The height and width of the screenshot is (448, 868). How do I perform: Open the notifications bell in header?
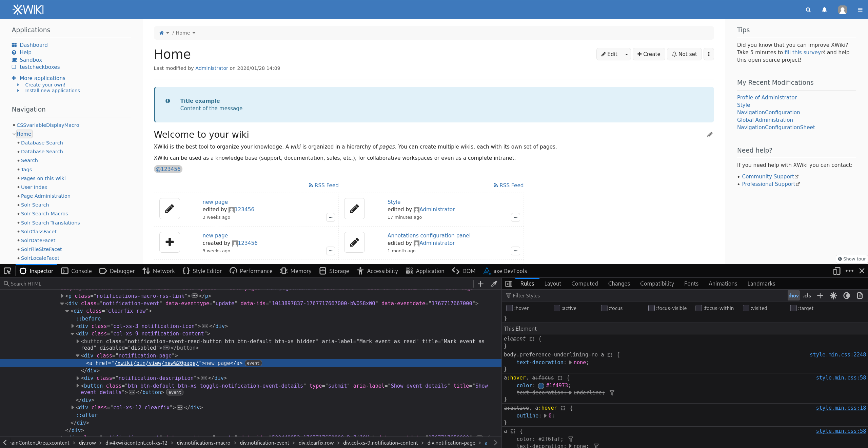[x=824, y=10]
